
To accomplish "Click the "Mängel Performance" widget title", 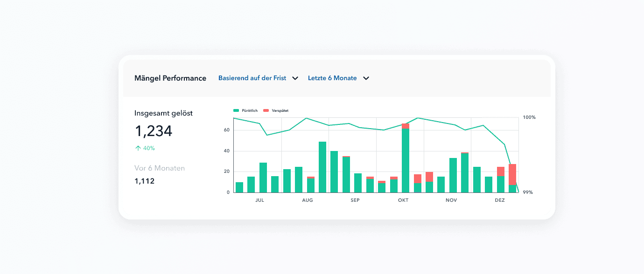I will click(170, 78).
